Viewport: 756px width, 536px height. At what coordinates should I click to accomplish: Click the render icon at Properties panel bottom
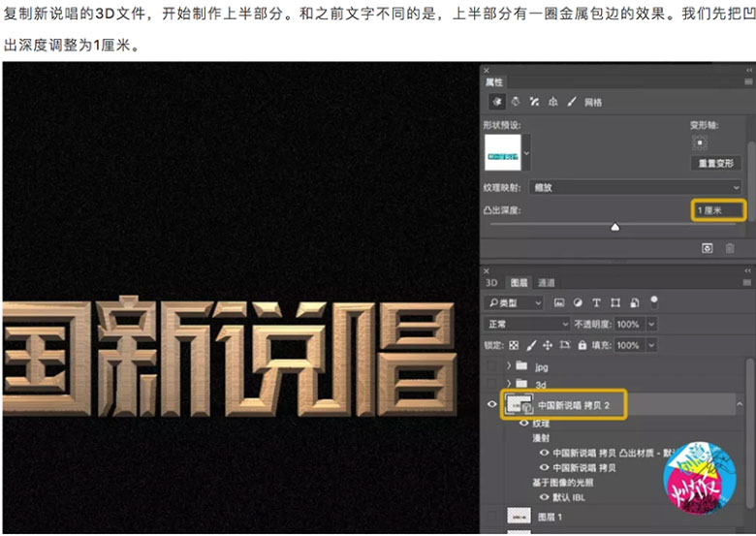click(707, 248)
